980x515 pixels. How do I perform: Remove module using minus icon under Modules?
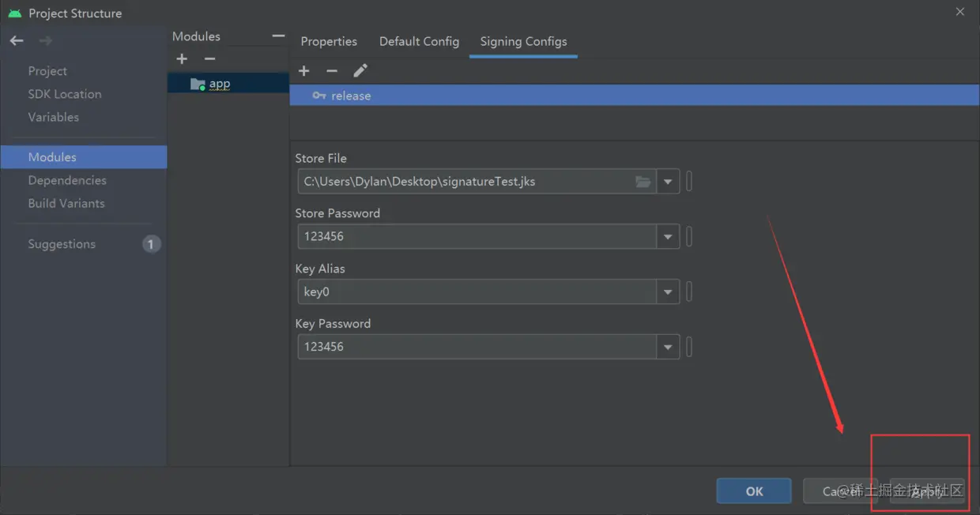(209, 59)
